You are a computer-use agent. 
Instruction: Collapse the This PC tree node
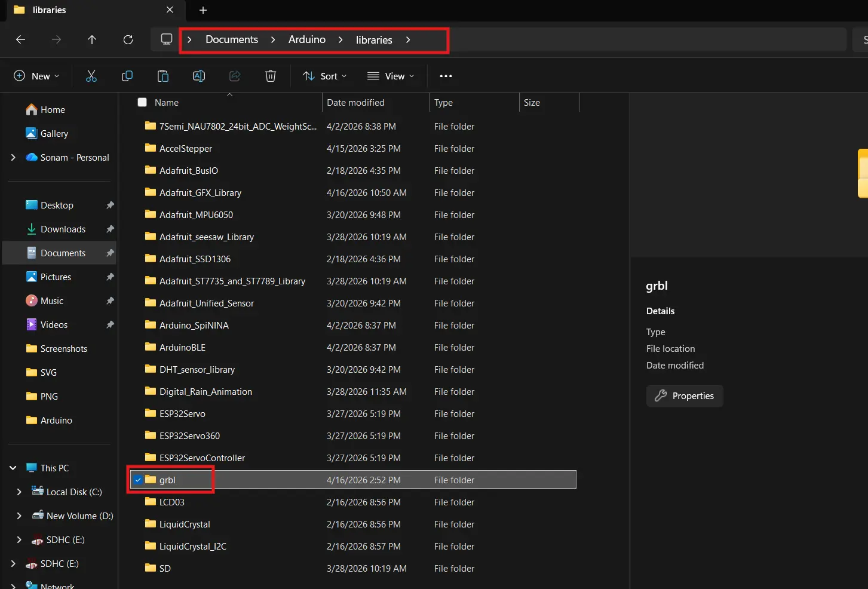[13, 468]
